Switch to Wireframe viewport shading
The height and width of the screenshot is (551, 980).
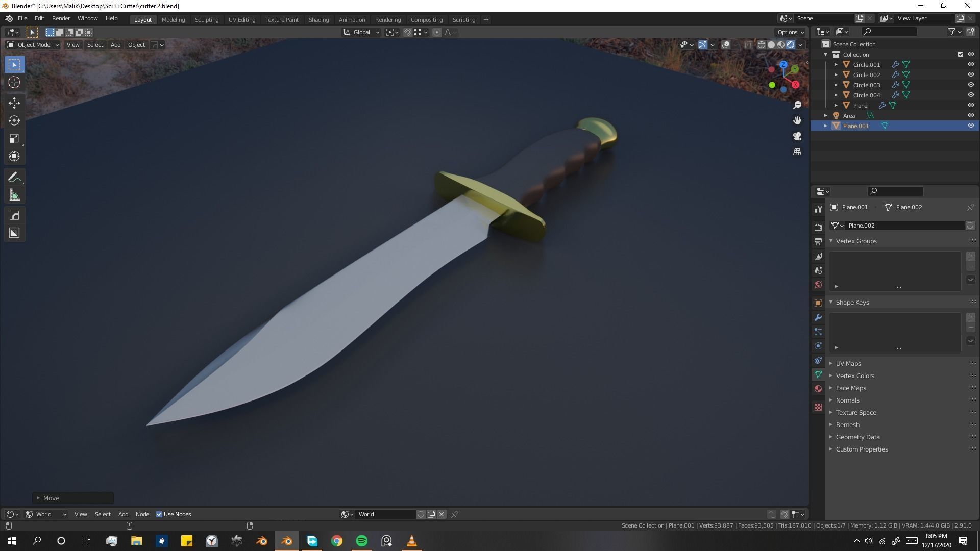click(762, 45)
